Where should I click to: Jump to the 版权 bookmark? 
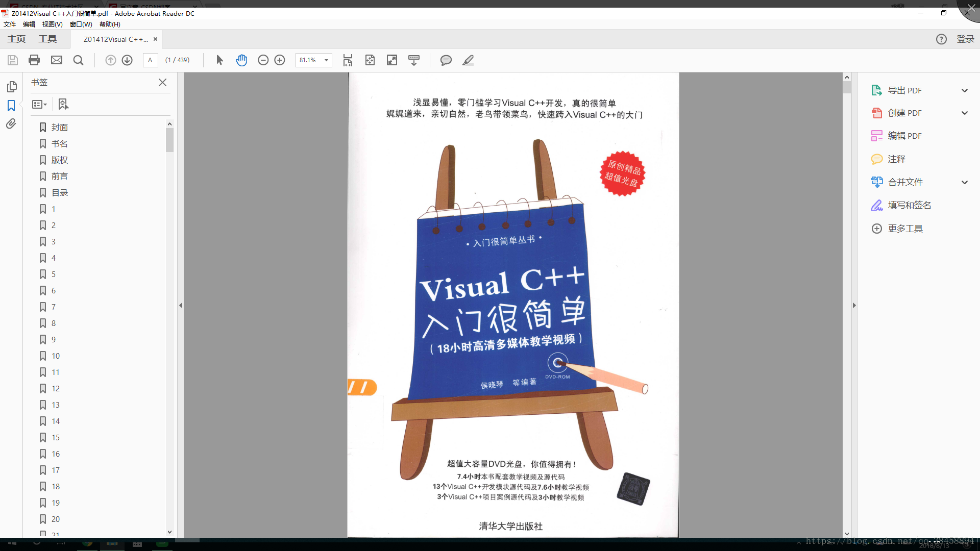click(x=60, y=160)
